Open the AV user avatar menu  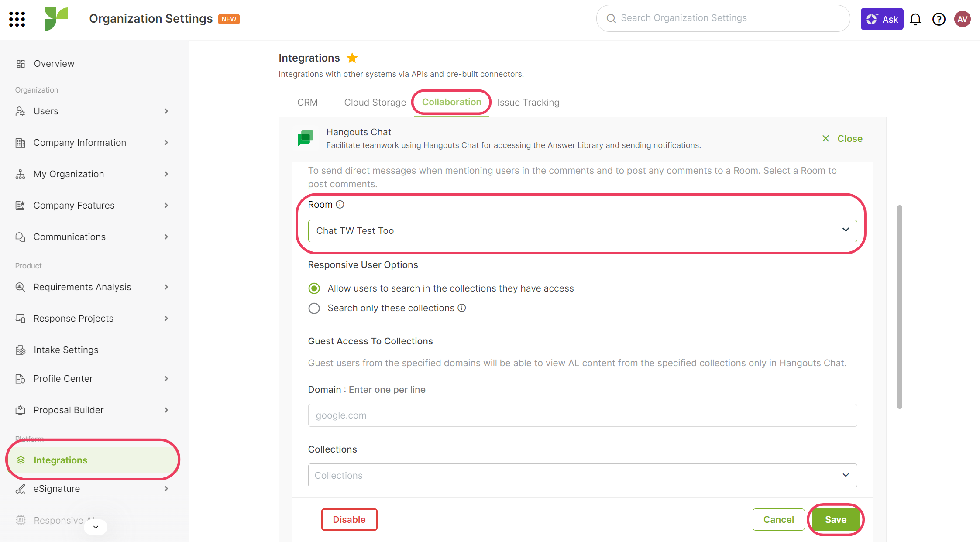point(962,19)
